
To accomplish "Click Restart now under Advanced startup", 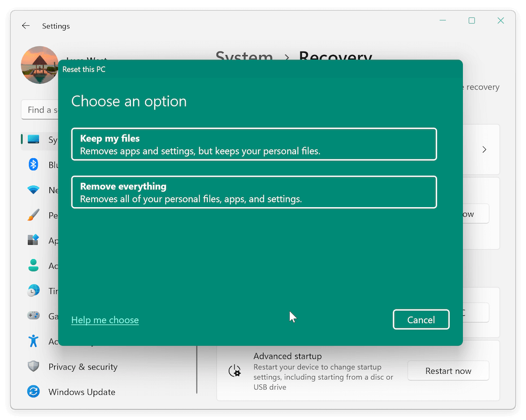I will pos(448,371).
